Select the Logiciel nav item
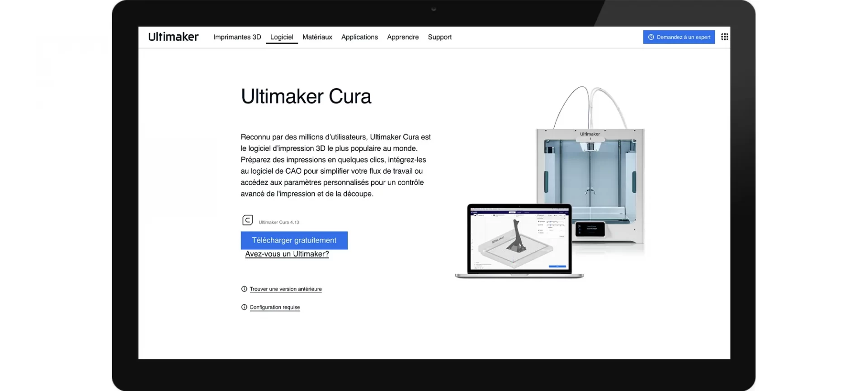 pyautogui.click(x=282, y=37)
